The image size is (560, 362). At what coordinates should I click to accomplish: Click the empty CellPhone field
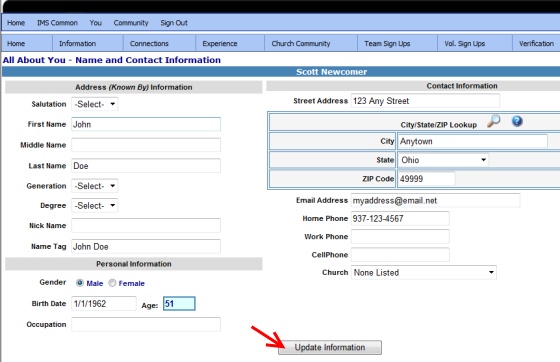[x=400, y=255]
